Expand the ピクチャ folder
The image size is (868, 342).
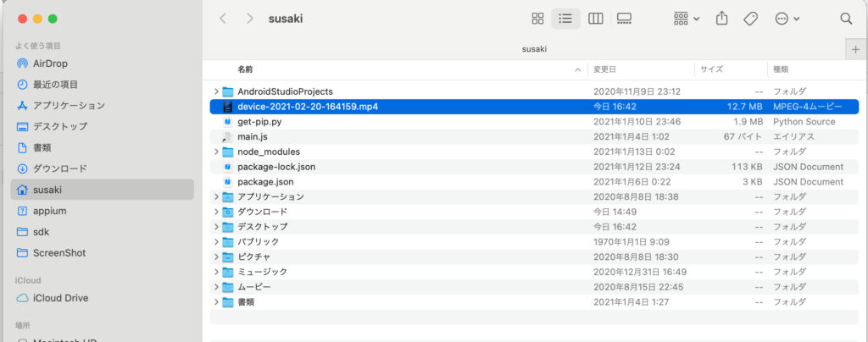[216, 256]
